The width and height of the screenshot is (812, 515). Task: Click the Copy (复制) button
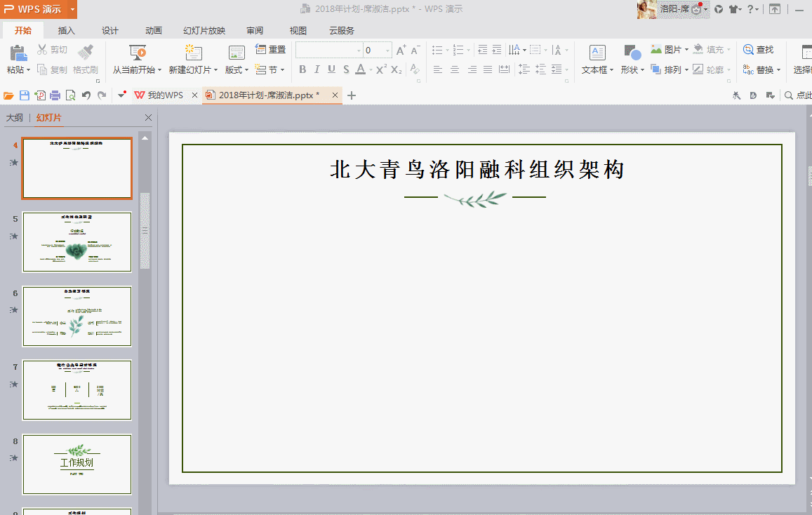coord(52,69)
